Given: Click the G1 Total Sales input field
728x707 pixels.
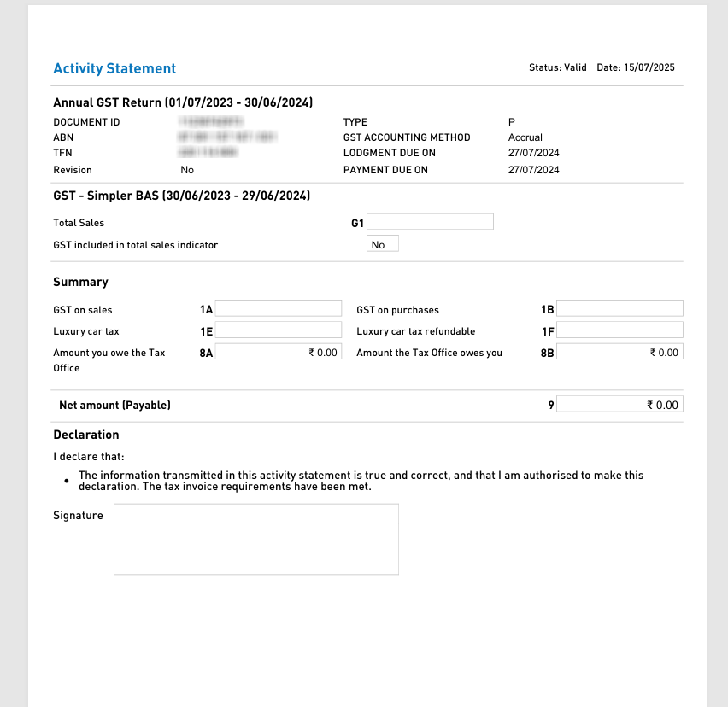Looking at the screenshot, I should point(430,222).
